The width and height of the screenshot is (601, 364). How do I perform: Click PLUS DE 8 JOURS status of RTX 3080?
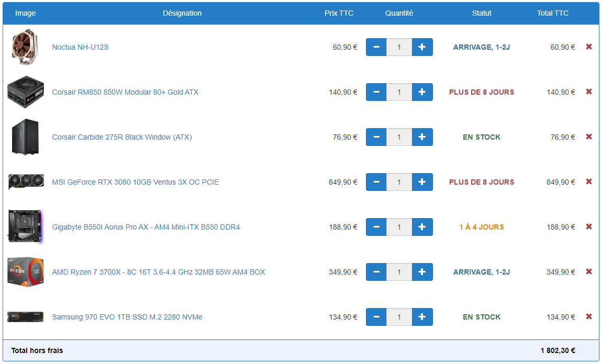(x=482, y=182)
